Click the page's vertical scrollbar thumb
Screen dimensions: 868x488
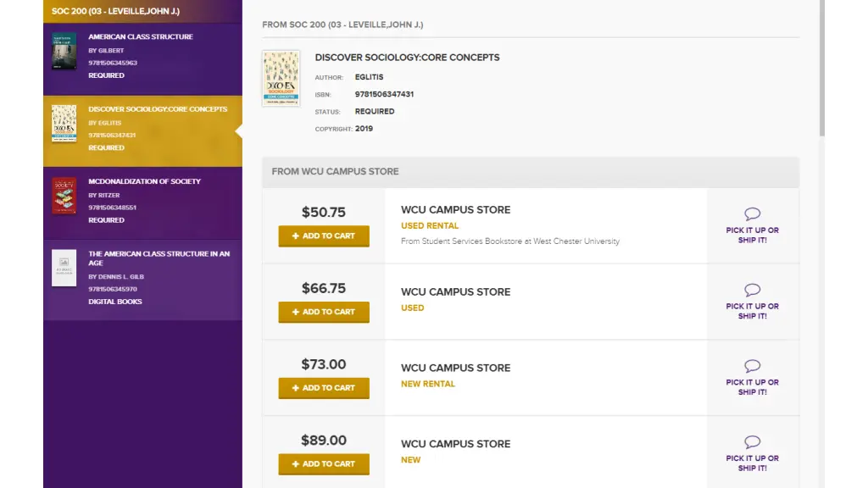pyautogui.click(x=821, y=68)
